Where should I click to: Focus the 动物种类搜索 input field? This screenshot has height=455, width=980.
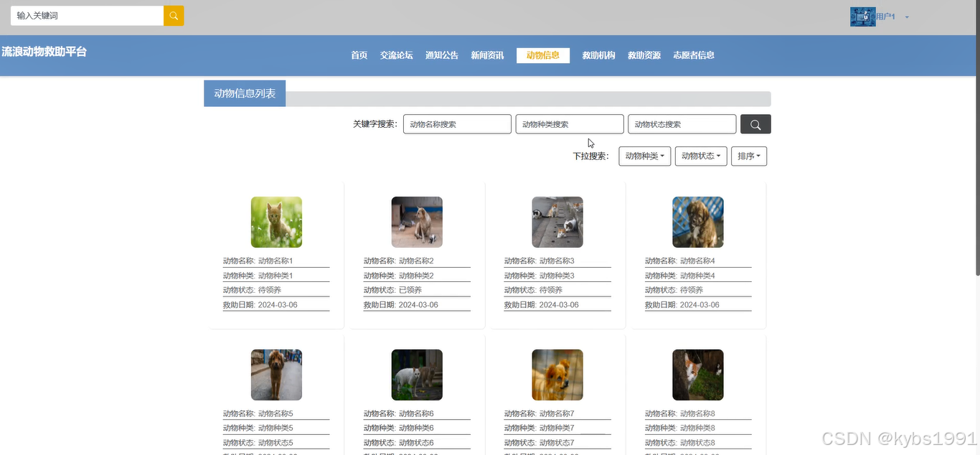tap(570, 124)
